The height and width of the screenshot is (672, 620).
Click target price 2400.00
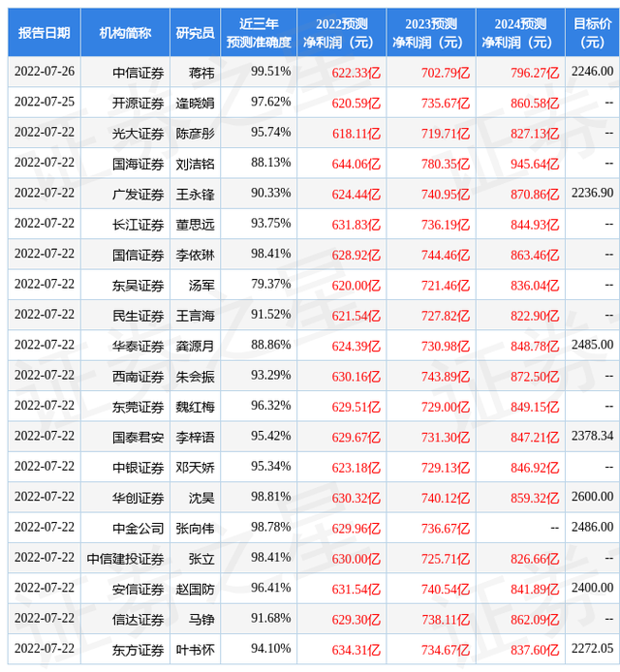(x=592, y=588)
